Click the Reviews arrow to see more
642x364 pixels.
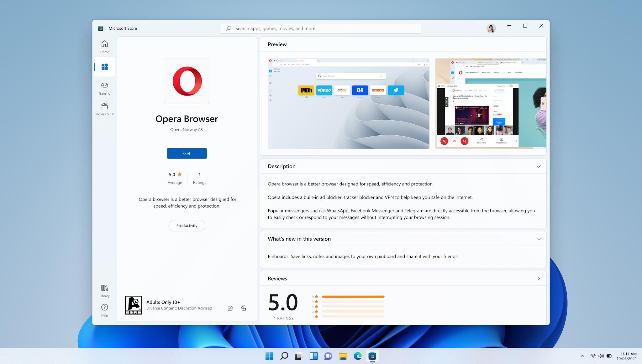pos(538,278)
